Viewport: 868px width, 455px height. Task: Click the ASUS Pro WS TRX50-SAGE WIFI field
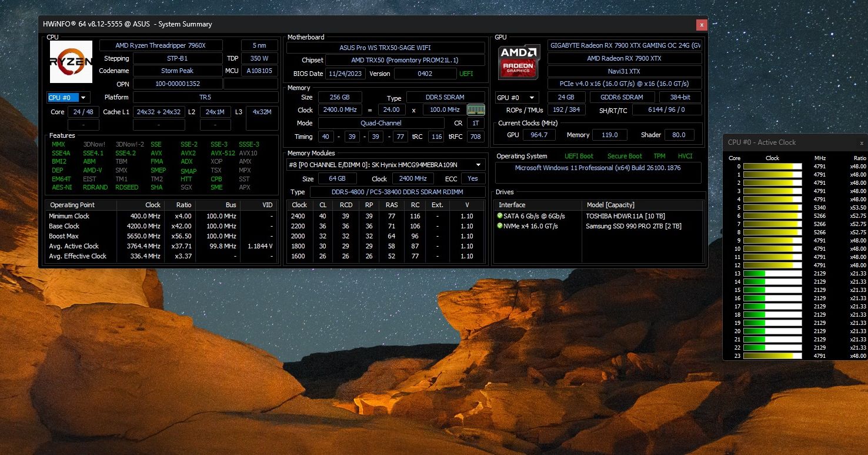pyautogui.click(x=385, y=48)
